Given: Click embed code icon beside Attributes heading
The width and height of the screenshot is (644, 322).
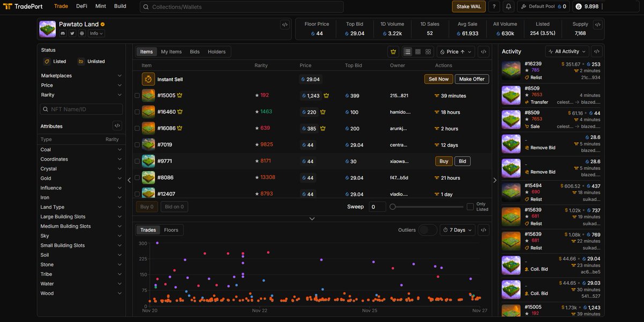Looking at the screenshot, I should click(118, 126).
